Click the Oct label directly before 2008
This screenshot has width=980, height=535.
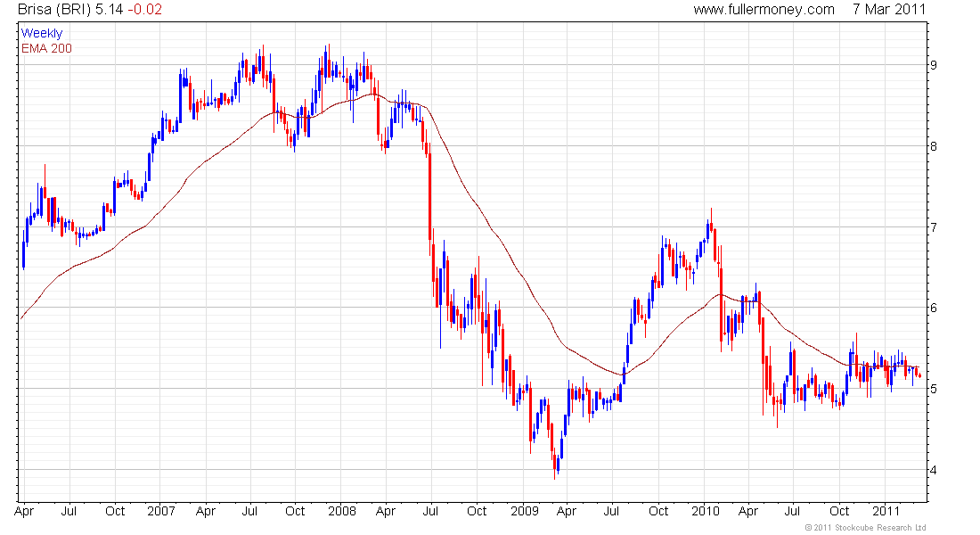click(295, 511)
